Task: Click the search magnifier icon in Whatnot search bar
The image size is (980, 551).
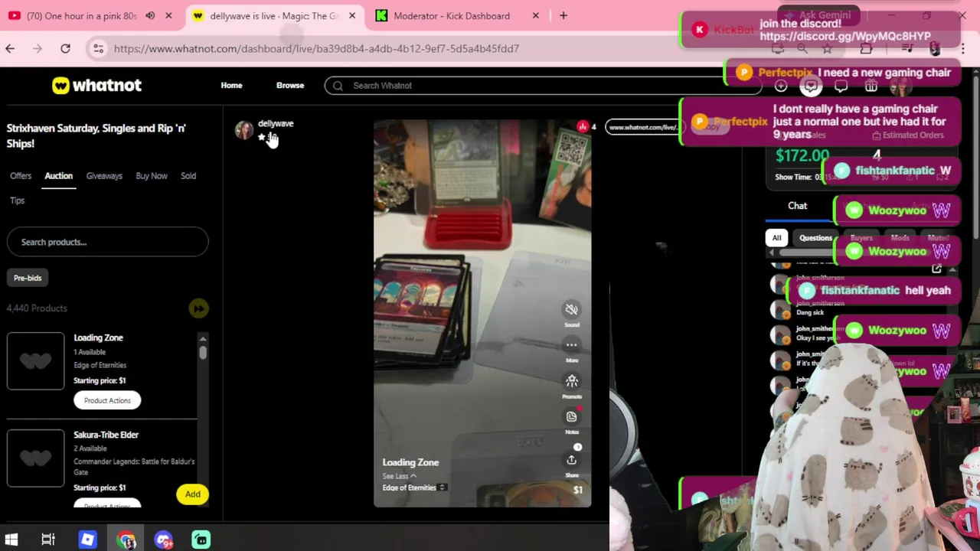Action: tap(338, 86)
